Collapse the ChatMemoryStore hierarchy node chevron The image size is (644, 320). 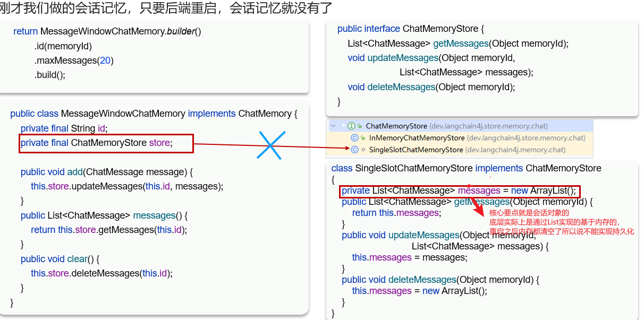333,126
